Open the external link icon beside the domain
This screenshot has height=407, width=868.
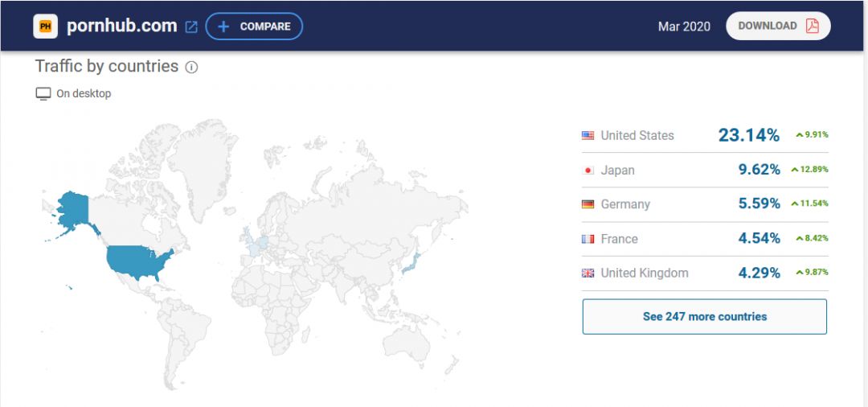(191, 27)
